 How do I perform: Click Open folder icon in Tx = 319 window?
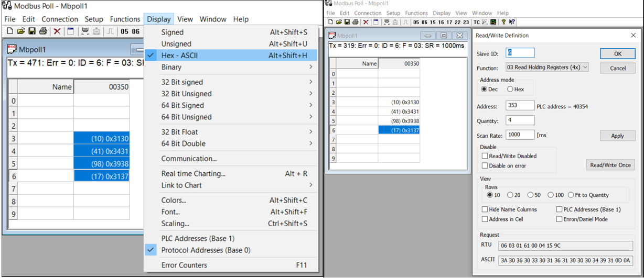[x=339, y=22]
